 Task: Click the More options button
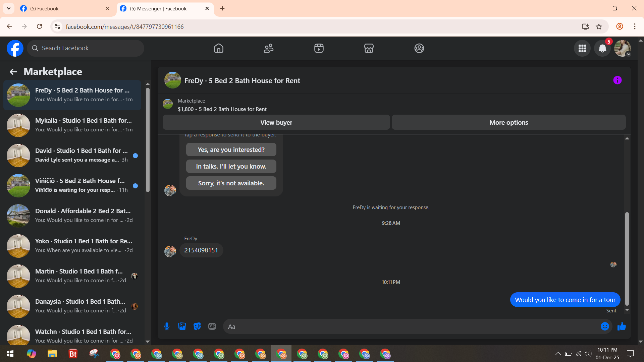tap(508, 122)
